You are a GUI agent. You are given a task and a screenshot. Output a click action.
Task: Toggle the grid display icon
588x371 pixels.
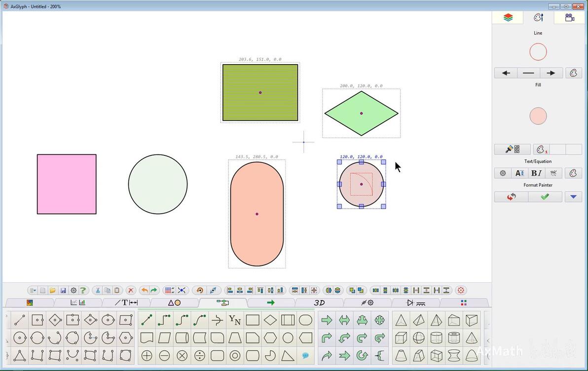[169, 291]
